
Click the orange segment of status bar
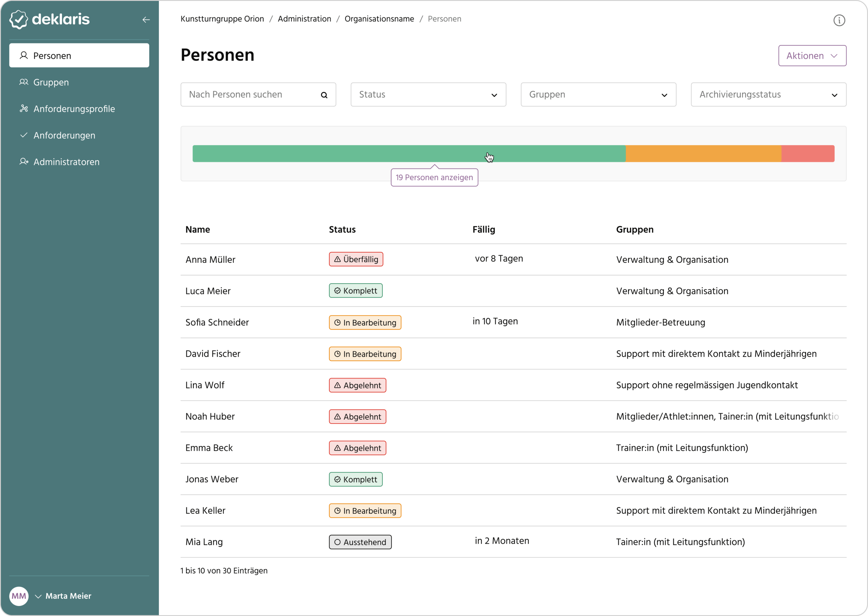[x=703, y=153]
